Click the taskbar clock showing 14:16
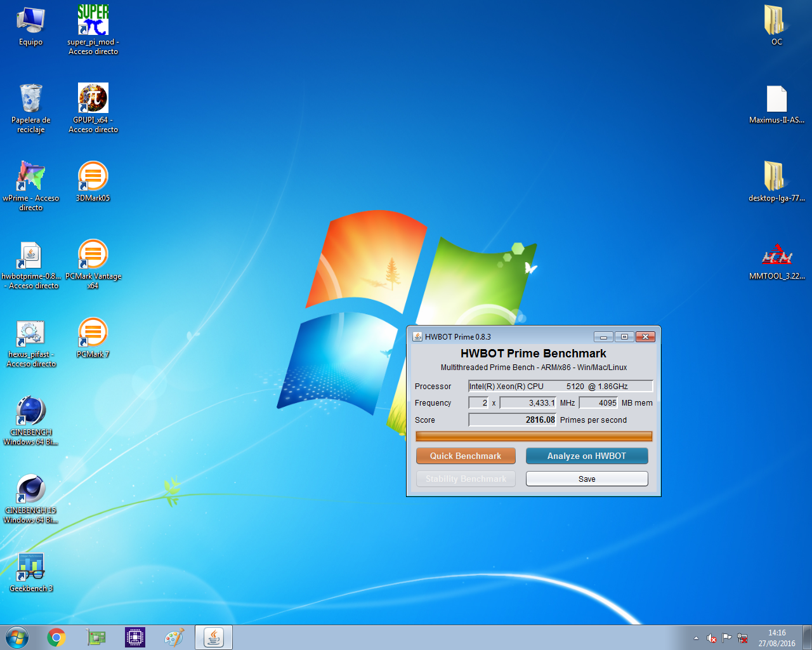The width and height of the screenshot is (812, 650). (x=777, y=638)
